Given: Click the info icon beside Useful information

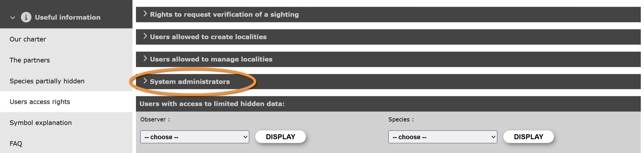Looking at the screenshot, I should (26, 17).
